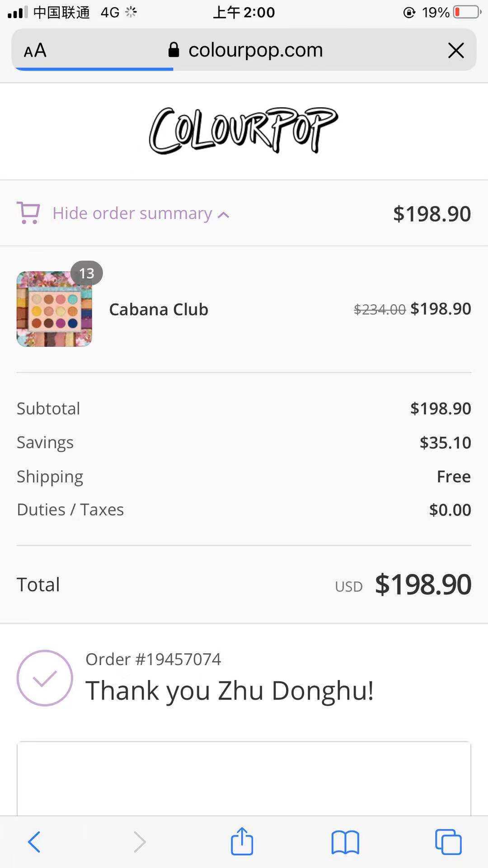Tap the Safari back arrow
488x868 pixels.
34,842
